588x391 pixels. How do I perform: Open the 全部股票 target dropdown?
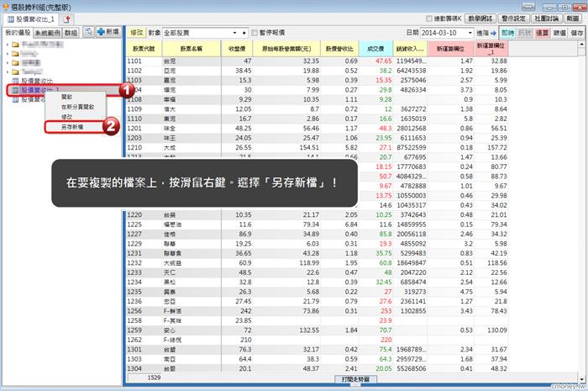point(234,33)
